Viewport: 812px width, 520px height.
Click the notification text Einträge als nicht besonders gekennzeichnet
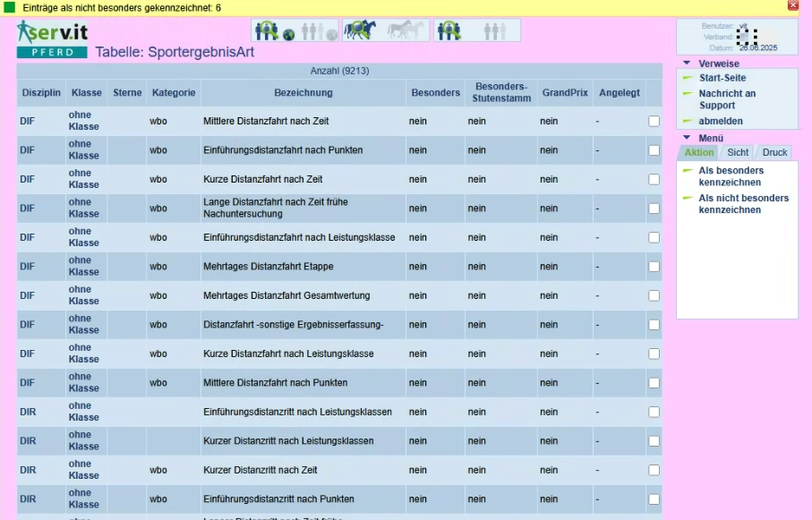[122, 8]
